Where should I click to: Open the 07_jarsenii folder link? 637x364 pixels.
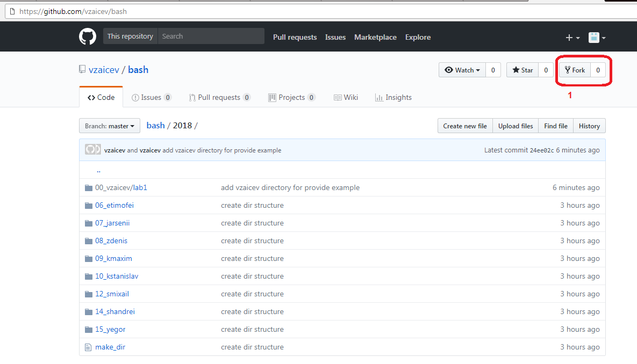click(x=112, y=223)
